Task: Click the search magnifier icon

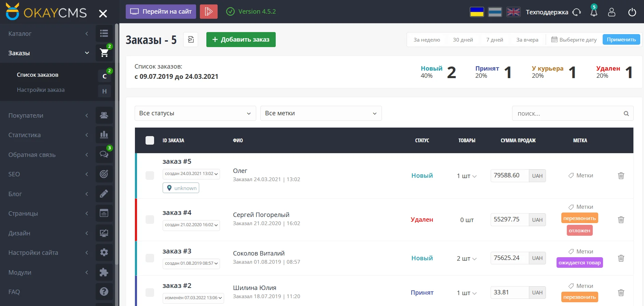Action: pos(626,114)
